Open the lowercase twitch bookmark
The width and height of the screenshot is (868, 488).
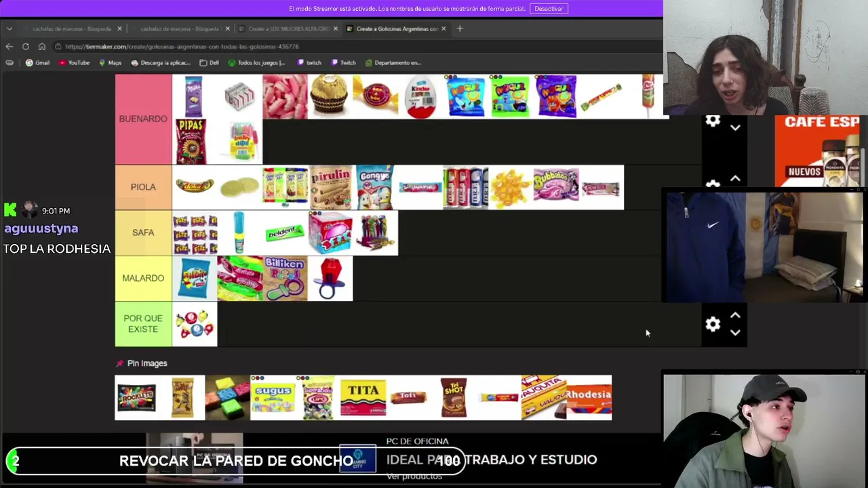tap(309, 62)
